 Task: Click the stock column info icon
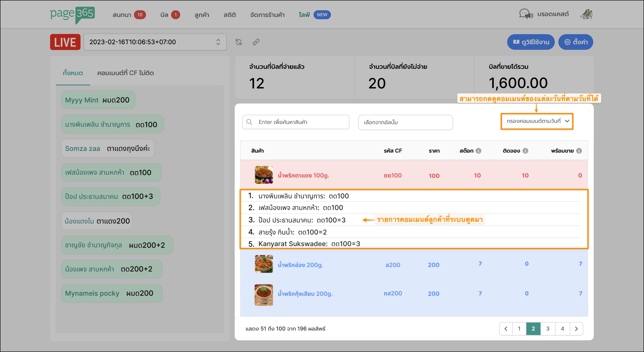[478, 151]
